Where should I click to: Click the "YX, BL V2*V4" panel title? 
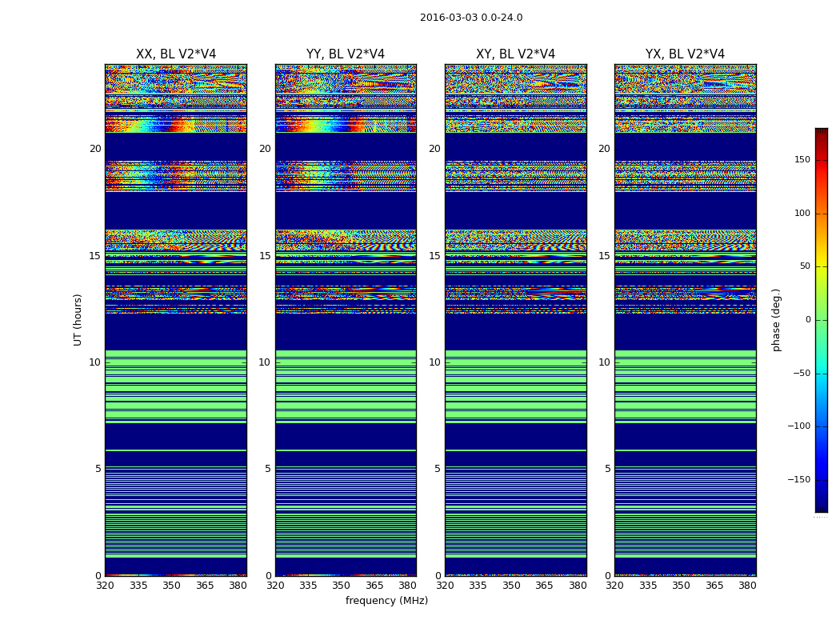point(685,54)
